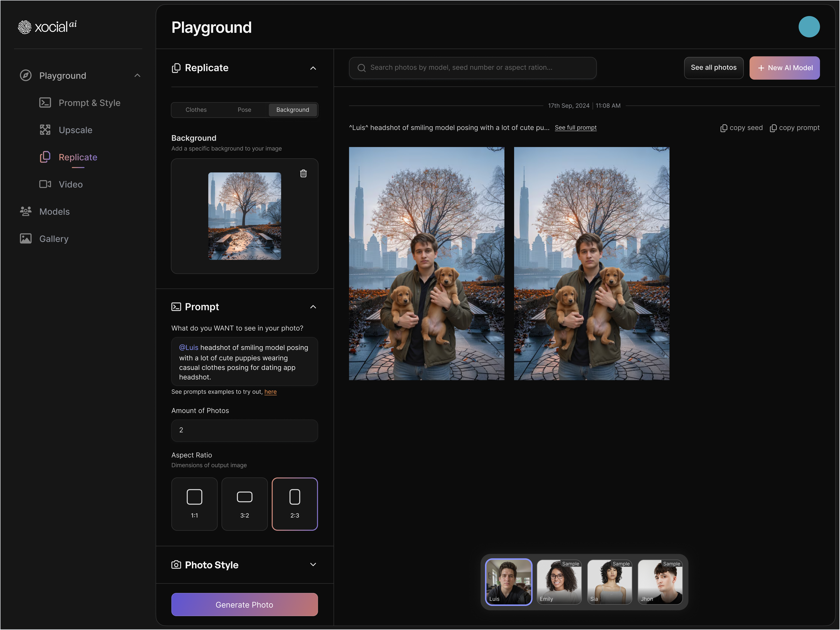Select the Luis model
This screenshot has height=630, width=840.
tap(508, 582)
